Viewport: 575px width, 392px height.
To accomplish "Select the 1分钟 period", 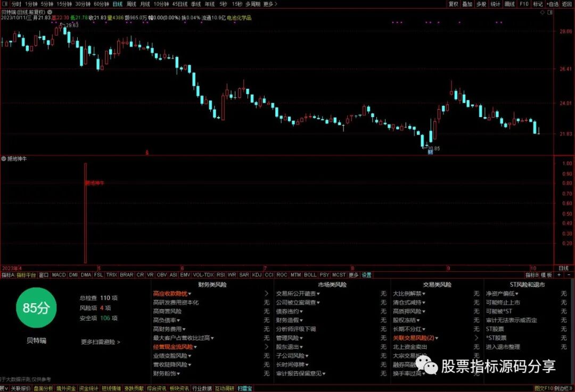I will click(x=31, y=4).
